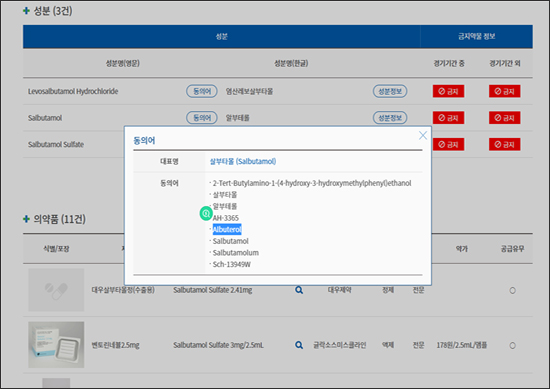
Task: Close the 동의어 popup dialog
Action: pyautogui.click(x=423, y=135)
